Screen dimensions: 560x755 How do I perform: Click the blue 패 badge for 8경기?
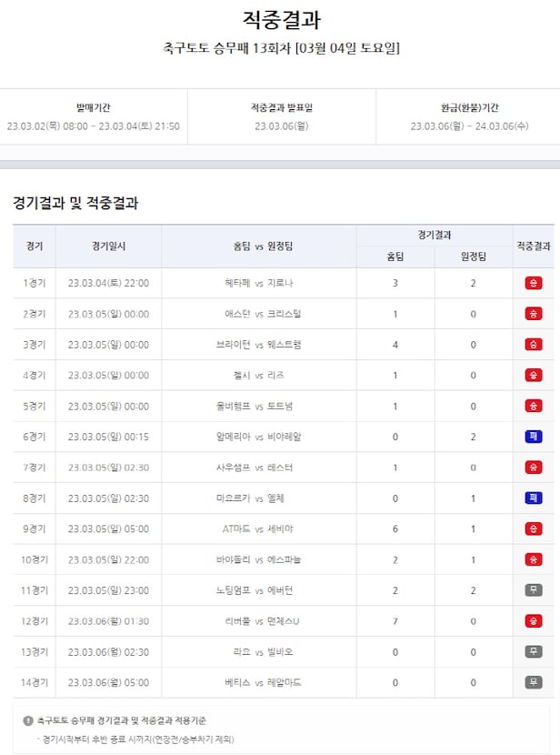pos(533,498)
